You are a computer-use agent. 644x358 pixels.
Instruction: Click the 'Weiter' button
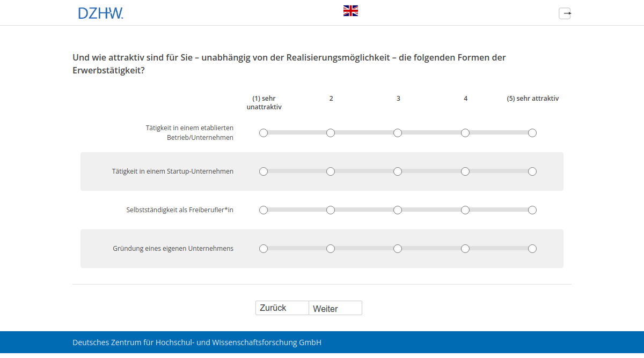335,308
